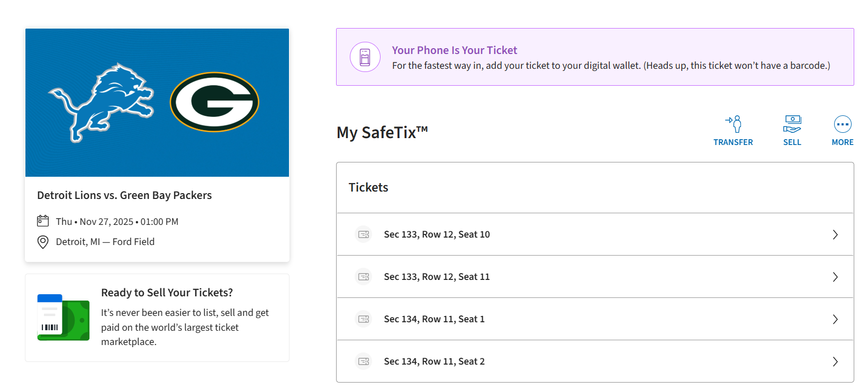Click the Detroit Lions vs. Green Bay Packers title
This screenshot has width=868, height=390.
click(x=124, y=195)
